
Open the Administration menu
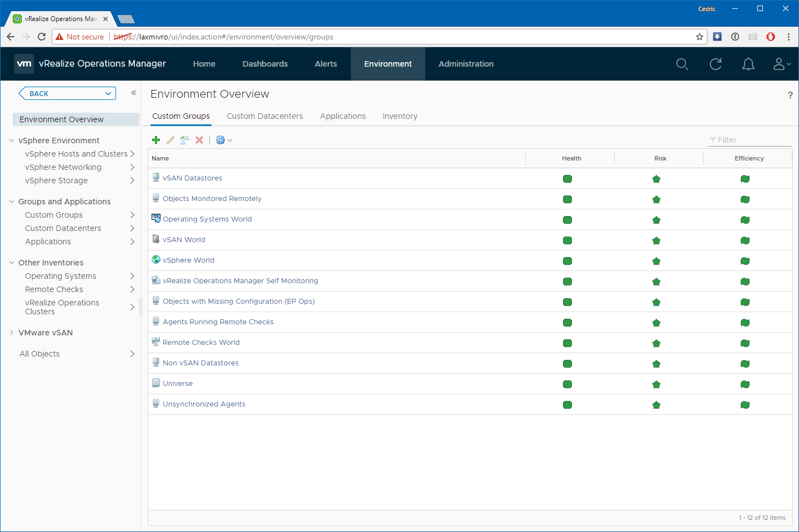466,64
